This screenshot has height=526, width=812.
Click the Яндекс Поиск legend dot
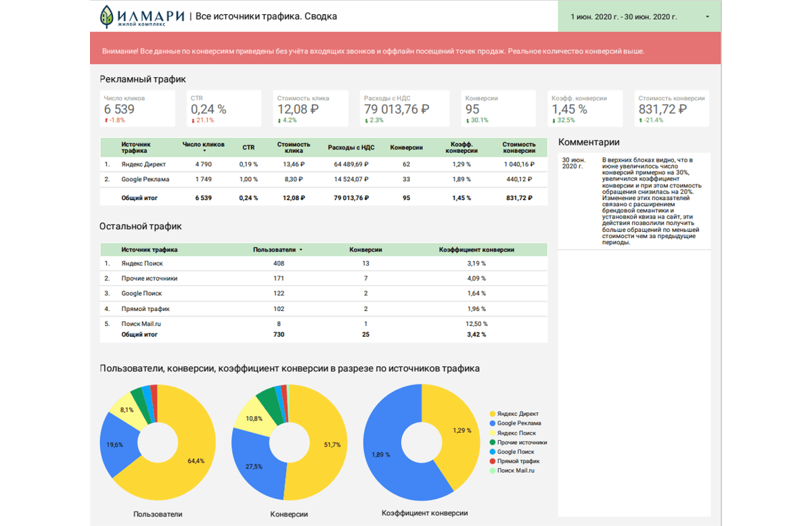492,433
